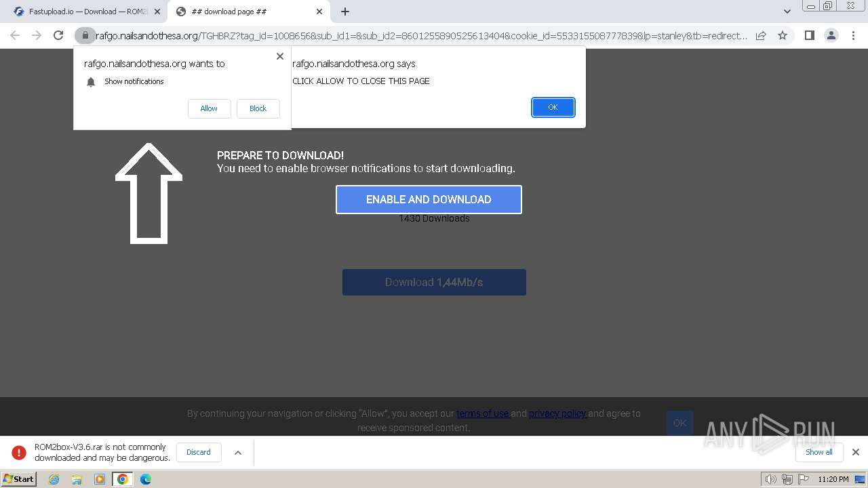
Task: Click the dangerous download warning icon
Action: pyautogui.click(x=20, y=452)
